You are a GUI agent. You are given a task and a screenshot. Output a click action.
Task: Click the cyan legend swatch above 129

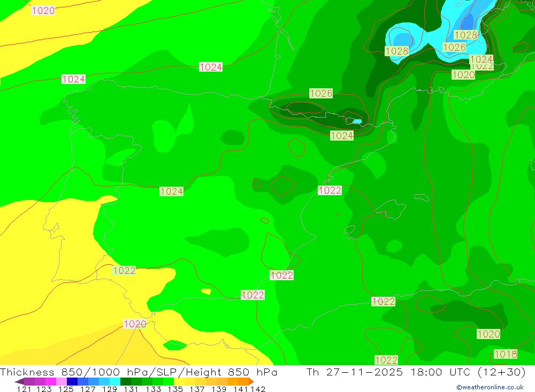(115, 381)
